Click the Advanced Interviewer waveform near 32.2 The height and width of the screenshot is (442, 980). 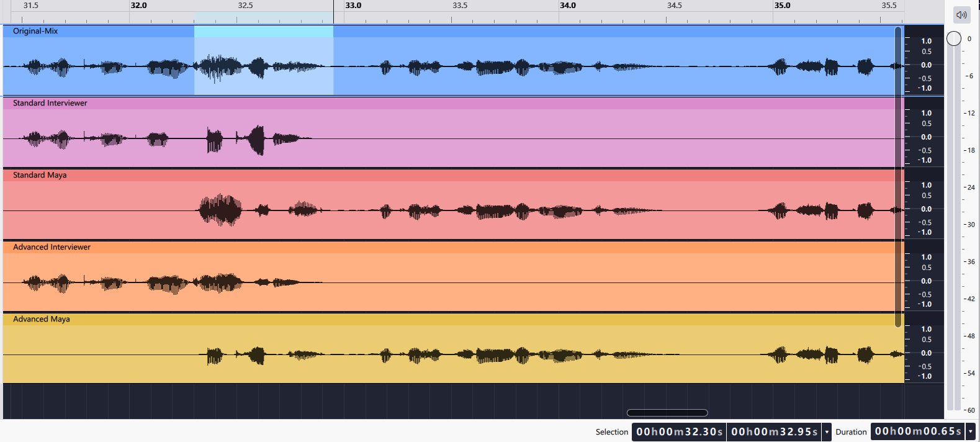pos(168,284)
